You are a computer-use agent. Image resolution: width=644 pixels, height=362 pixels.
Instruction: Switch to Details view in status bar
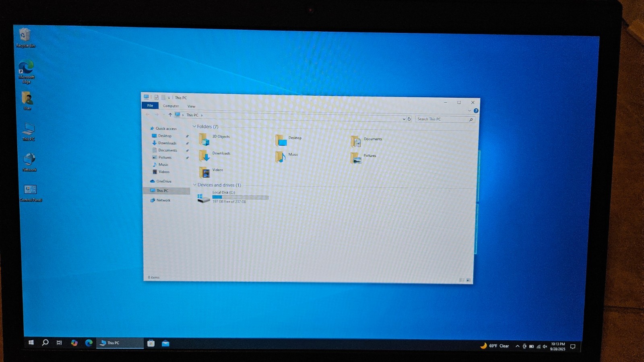click(x=462, y=280)
